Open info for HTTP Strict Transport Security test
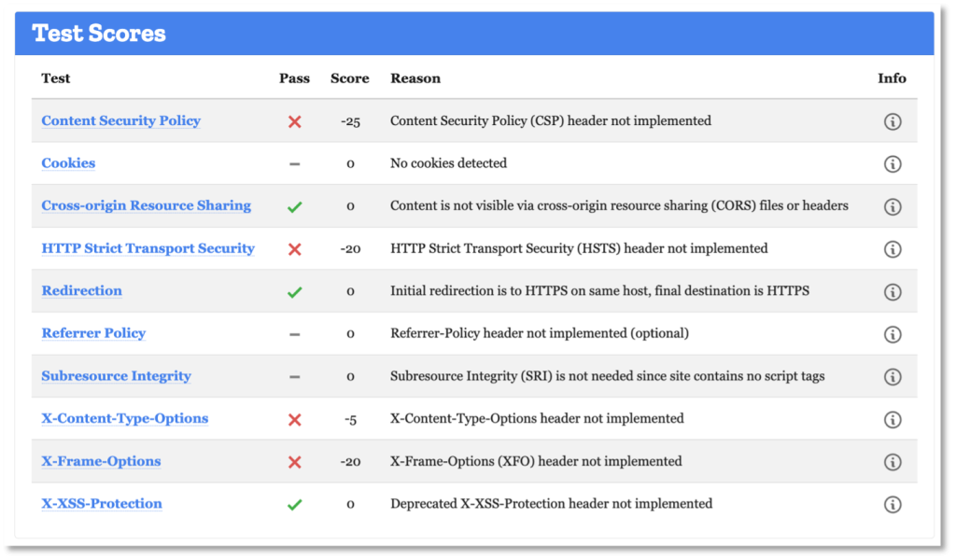Screen dimensions: 956x560 pos(893,248)
